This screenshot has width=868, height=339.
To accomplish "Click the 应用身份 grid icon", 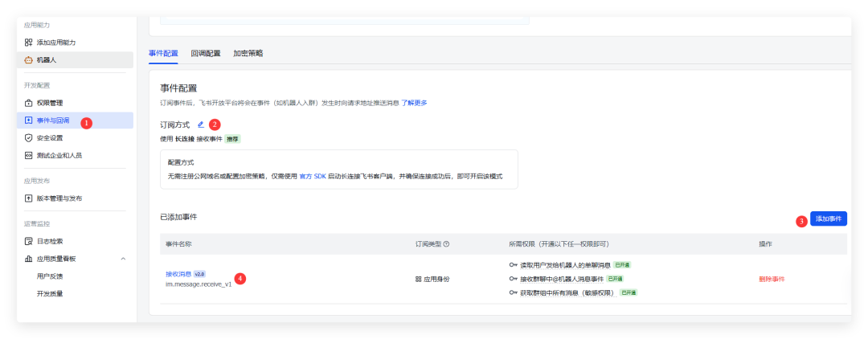I will (418, 279).
